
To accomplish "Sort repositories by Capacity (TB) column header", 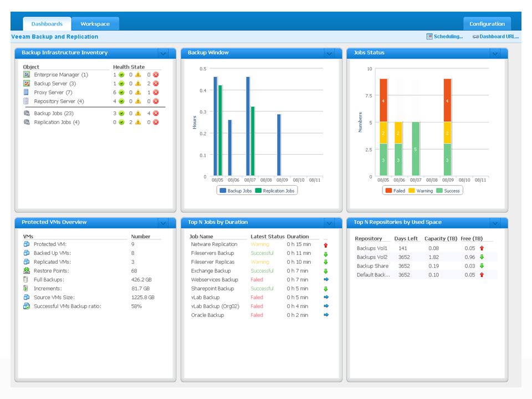I will coord(441,238).
